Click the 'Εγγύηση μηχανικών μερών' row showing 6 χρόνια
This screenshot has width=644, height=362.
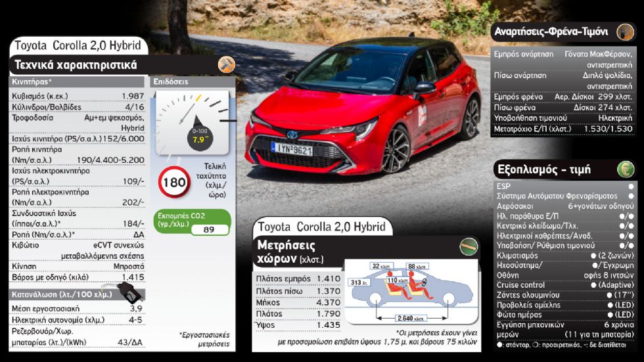565,330
